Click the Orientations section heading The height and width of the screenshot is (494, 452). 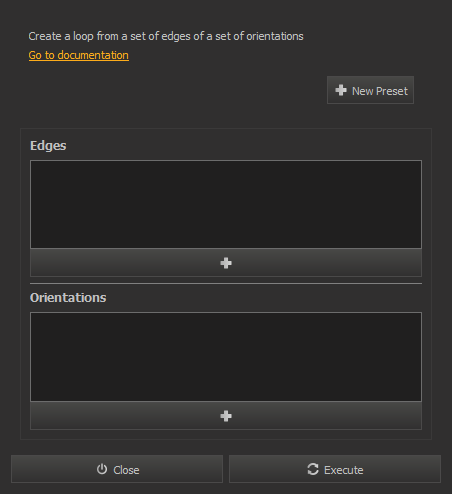click(x=68, y=298)
